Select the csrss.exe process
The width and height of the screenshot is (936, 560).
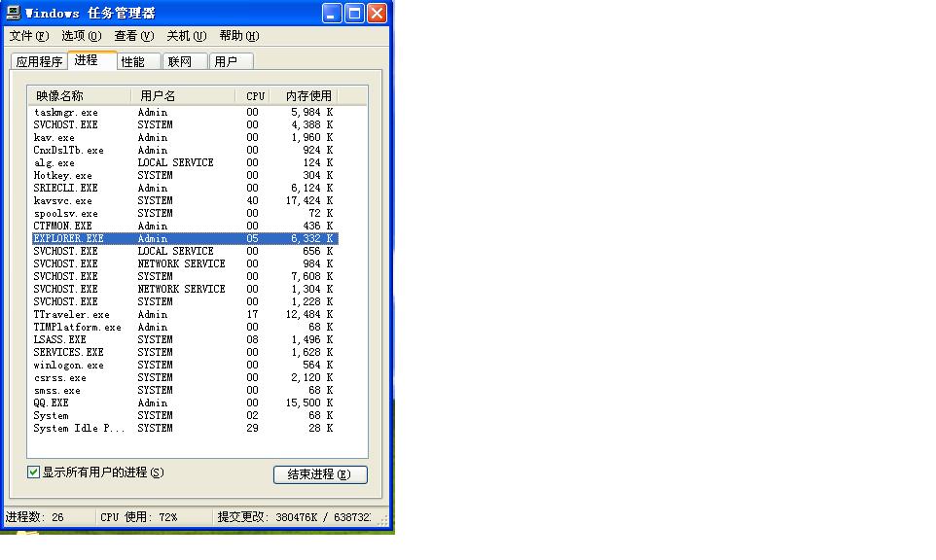[184, 377]
